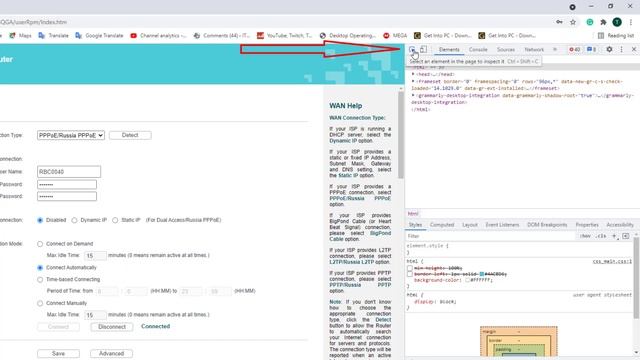Toggle :hov element state button
This screenshot has height=360, width=640.
585,236
